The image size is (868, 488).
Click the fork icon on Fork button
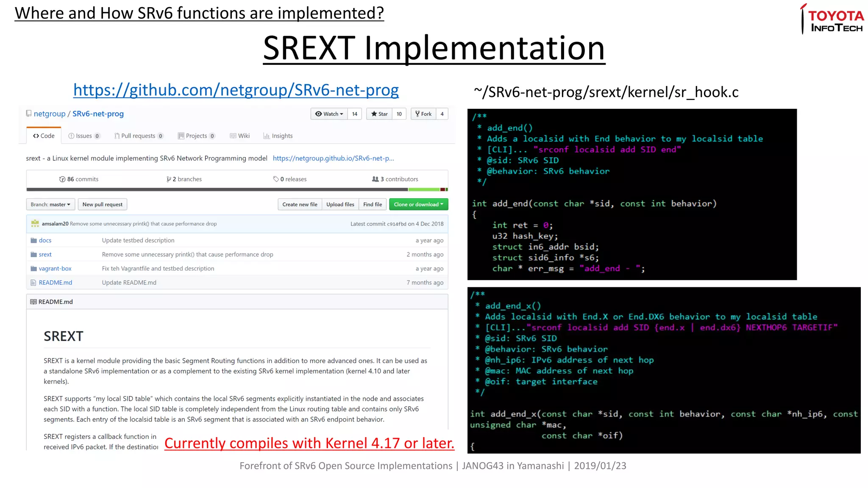pyautogui.click(x=417, y=114)
